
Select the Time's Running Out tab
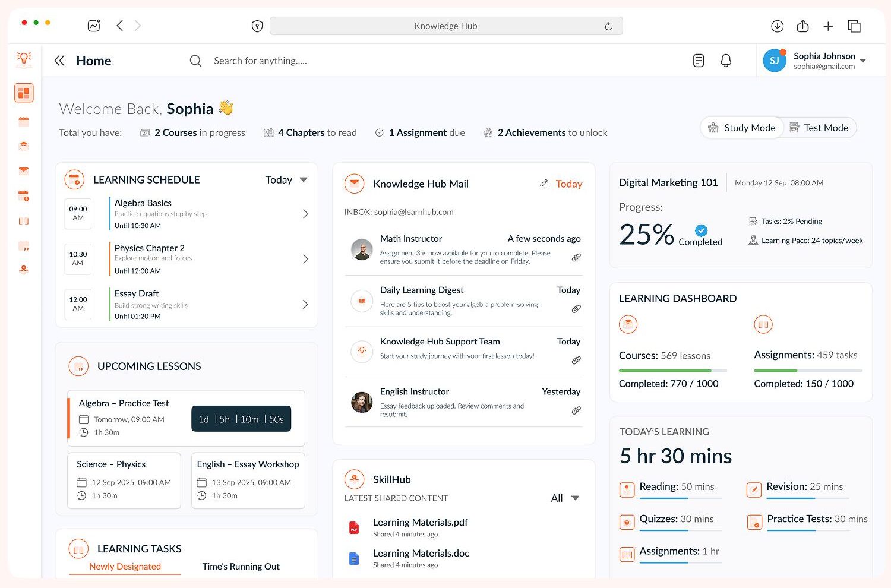241,567
